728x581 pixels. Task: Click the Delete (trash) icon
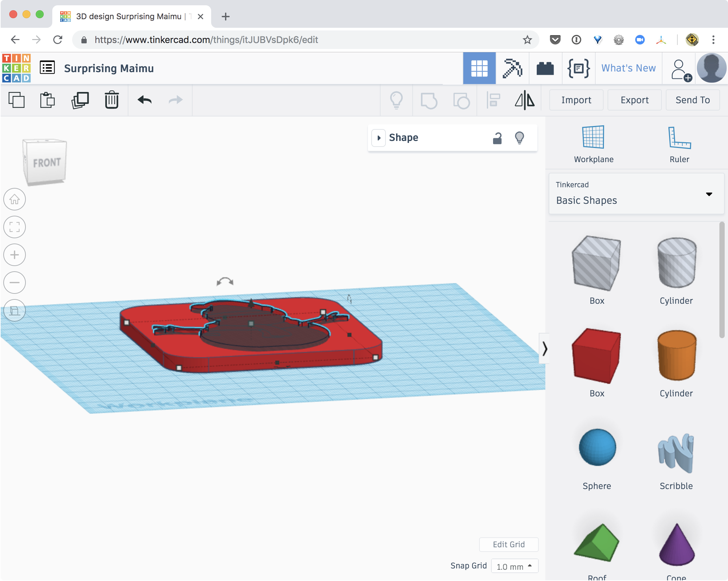tap(112, 100)
